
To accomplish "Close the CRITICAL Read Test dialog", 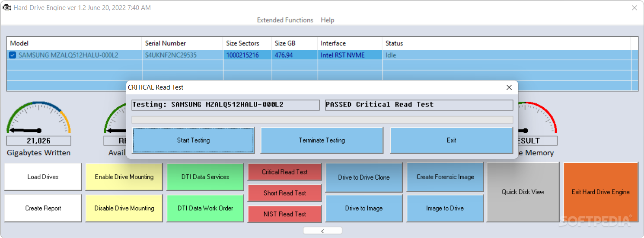I will point(509,87).
